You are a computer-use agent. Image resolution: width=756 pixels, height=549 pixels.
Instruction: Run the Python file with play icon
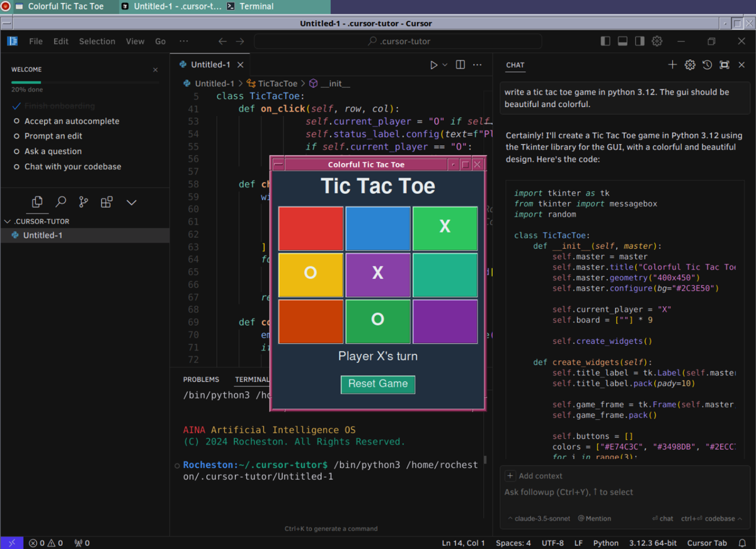click(433, 65)
